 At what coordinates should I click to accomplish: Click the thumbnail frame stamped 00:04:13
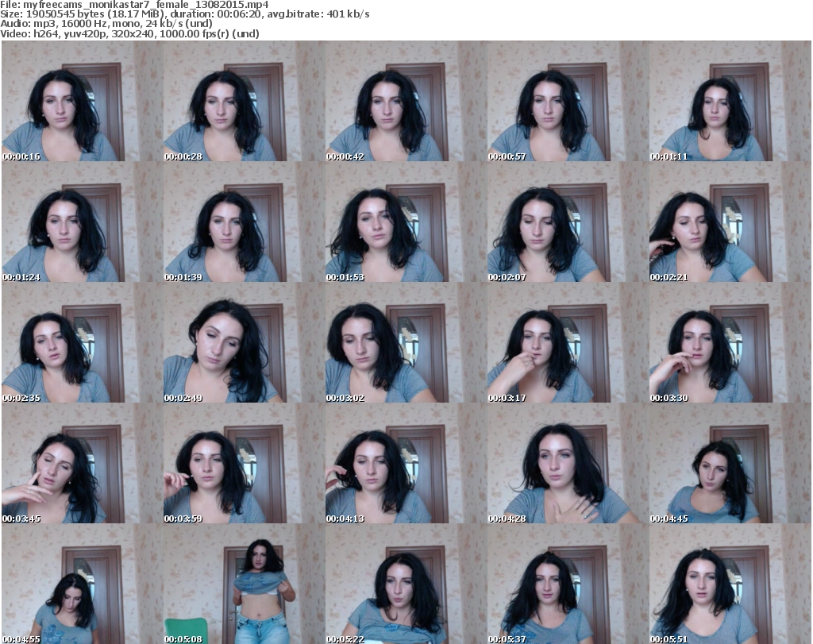(406, 464)
